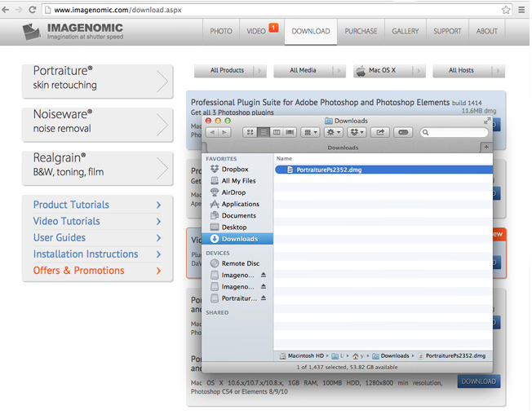Open the Dropbox toolbar dropdown

coord(357,132)
